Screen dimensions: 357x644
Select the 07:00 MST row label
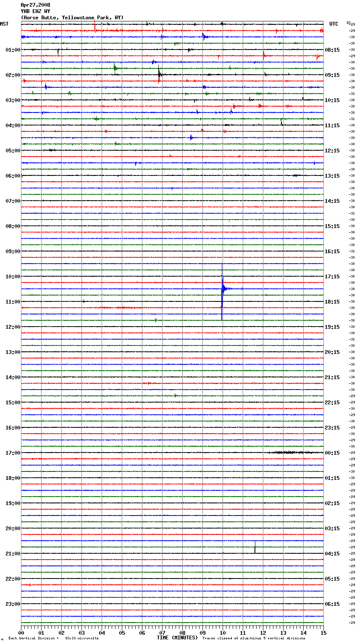pos(13,201)
